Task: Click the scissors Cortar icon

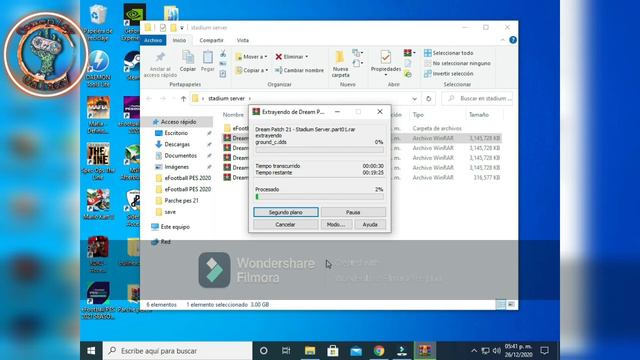Action: click(223, 54)
